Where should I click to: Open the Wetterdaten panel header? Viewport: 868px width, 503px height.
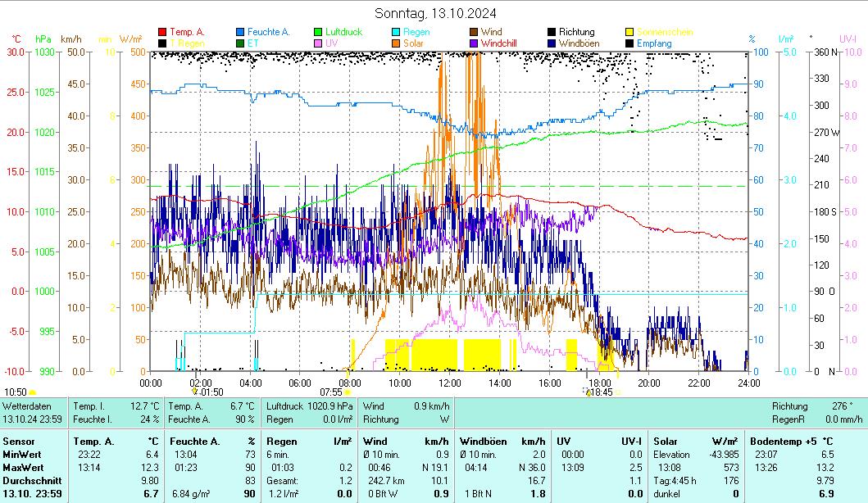point(27,406)
